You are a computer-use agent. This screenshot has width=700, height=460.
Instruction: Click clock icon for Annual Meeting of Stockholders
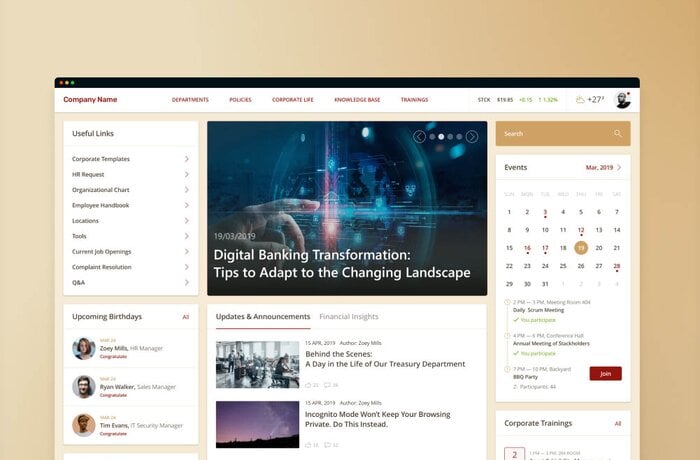507,336
